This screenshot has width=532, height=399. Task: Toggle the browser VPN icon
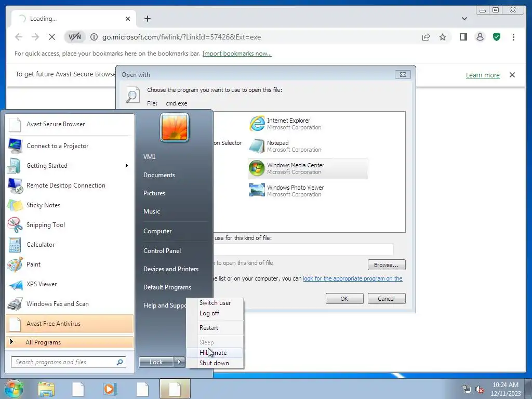tap(75, 37)
